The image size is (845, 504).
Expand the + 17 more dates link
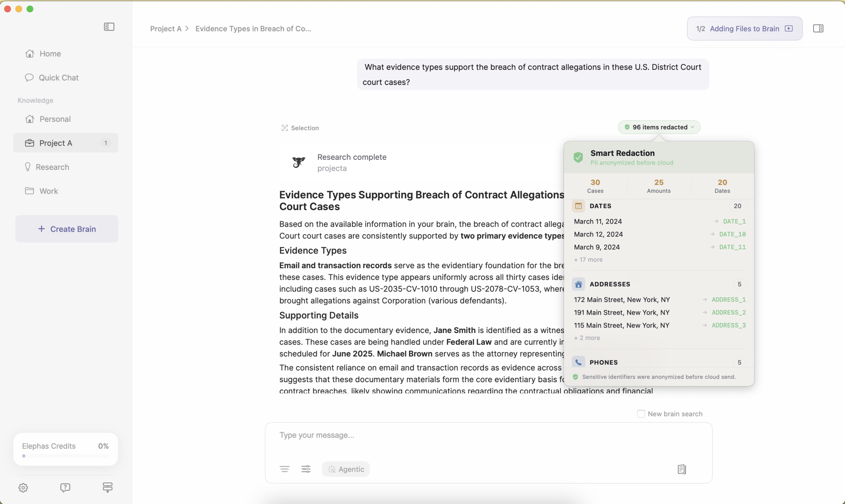(x=588, y=260)
